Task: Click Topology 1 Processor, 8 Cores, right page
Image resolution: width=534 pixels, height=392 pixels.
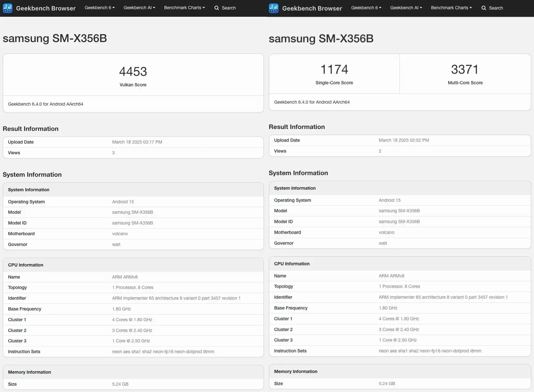Action: 400,287
